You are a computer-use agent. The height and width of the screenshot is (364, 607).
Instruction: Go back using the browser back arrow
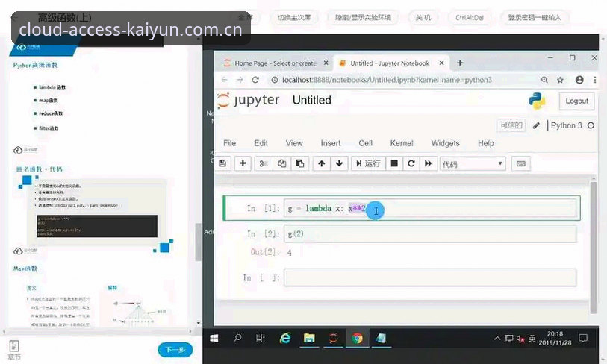225,80
